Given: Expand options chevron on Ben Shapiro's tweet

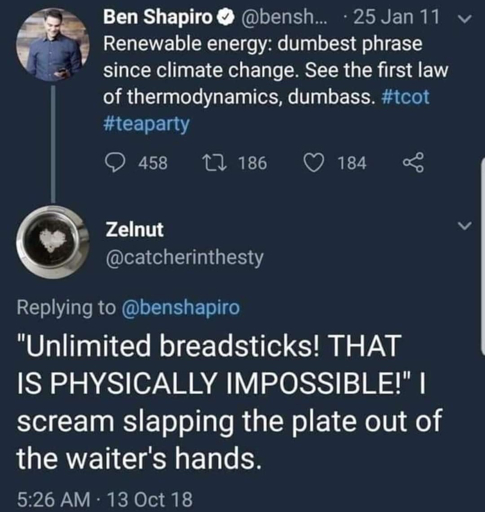Looking at the screenshot, I should tap(464, 19).
